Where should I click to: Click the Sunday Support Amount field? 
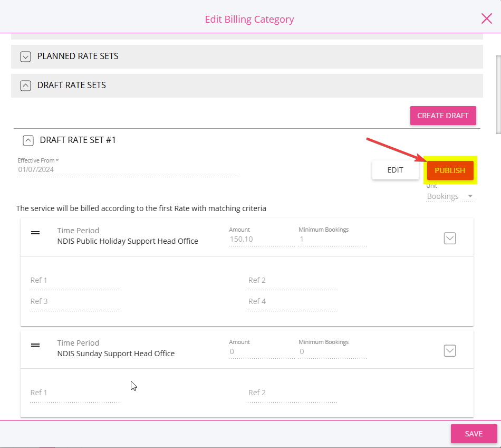point(262,352)
